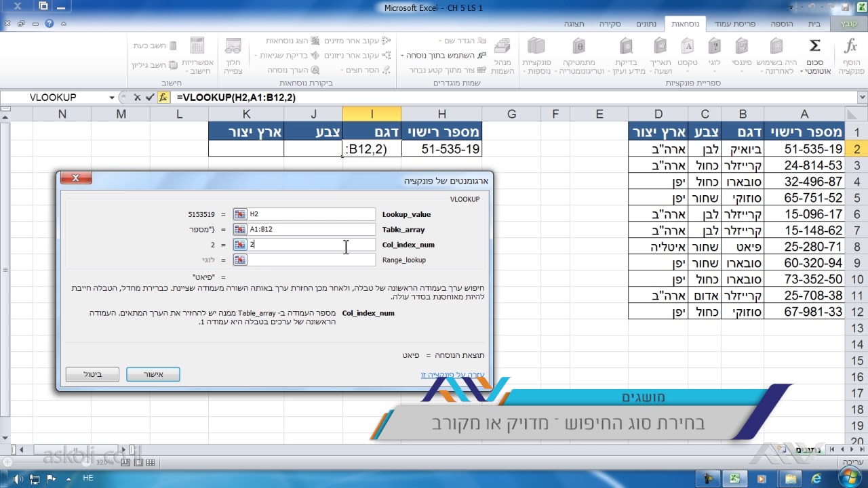Click the HE language indicator in taskbar
The width and height of the screenshot is (868, 488).
tap(88, 479)
